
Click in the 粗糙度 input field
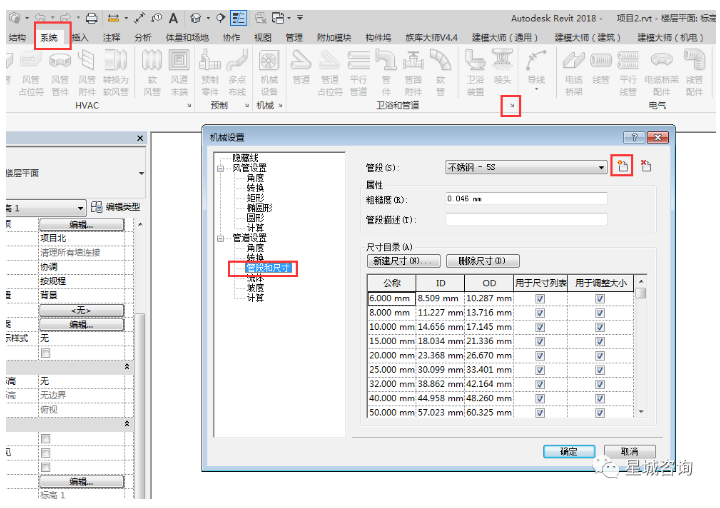(x=526, y=199)
